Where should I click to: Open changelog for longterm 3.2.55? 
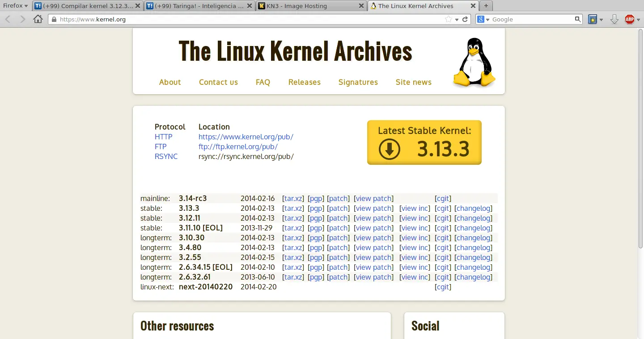[x=473, y=257]
